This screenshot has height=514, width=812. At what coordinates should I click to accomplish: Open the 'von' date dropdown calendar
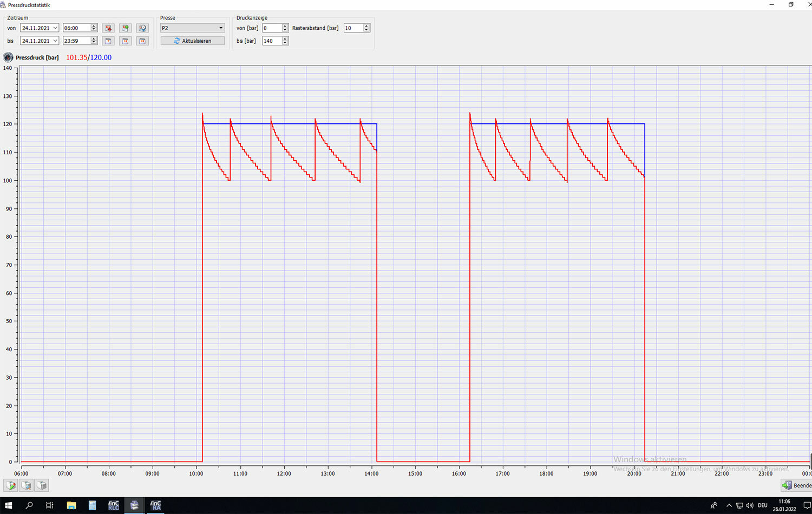tap(55, 28)
